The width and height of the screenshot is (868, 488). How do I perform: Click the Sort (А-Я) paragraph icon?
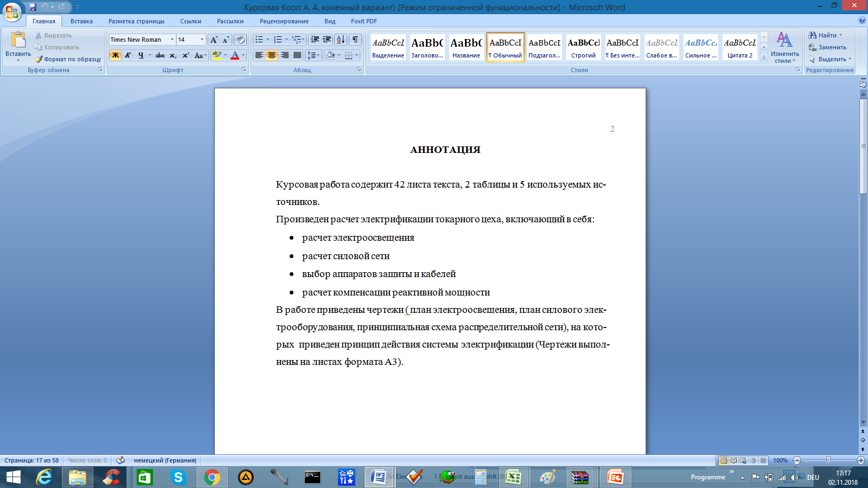pos(340,40)
